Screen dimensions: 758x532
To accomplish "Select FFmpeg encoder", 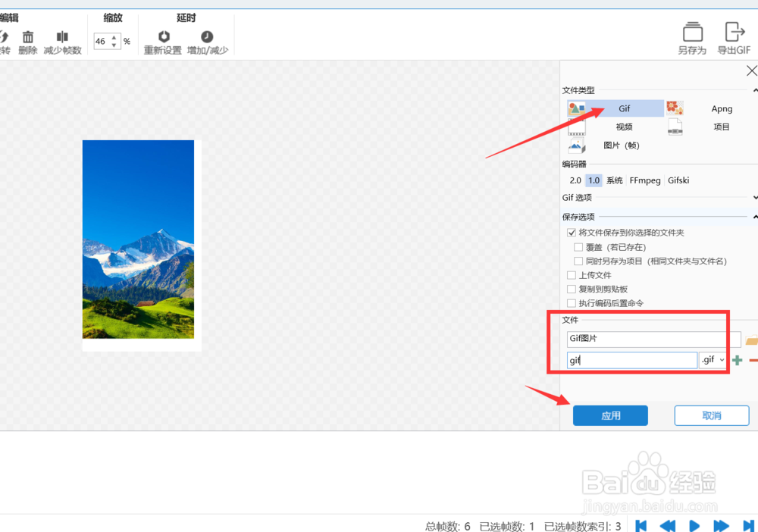I will [x=645, y=180].
